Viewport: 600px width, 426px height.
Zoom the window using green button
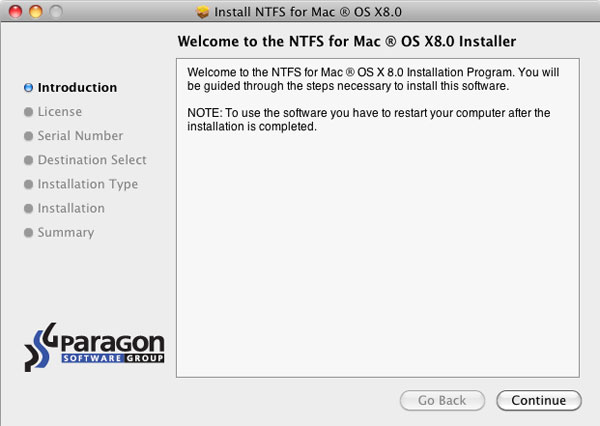click(x=53, y=12)
